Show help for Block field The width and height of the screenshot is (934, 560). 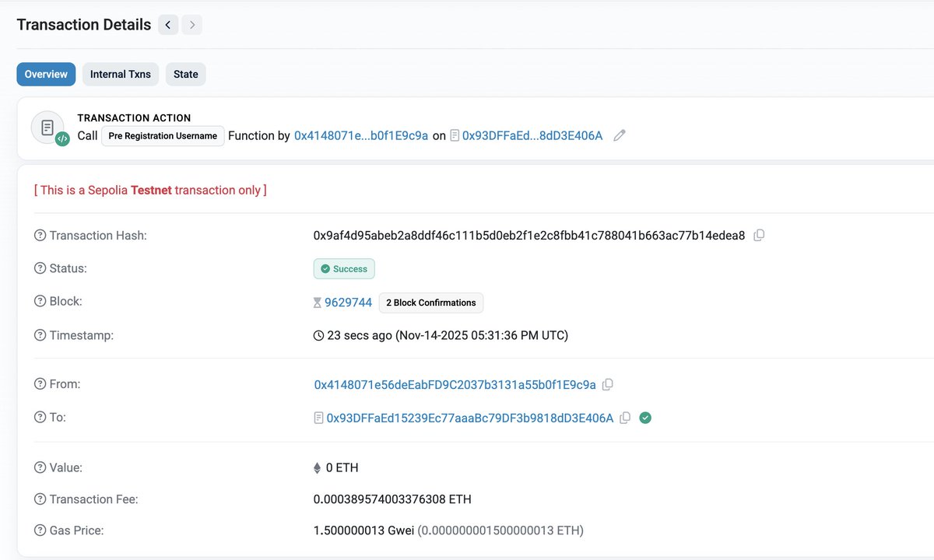40,301
